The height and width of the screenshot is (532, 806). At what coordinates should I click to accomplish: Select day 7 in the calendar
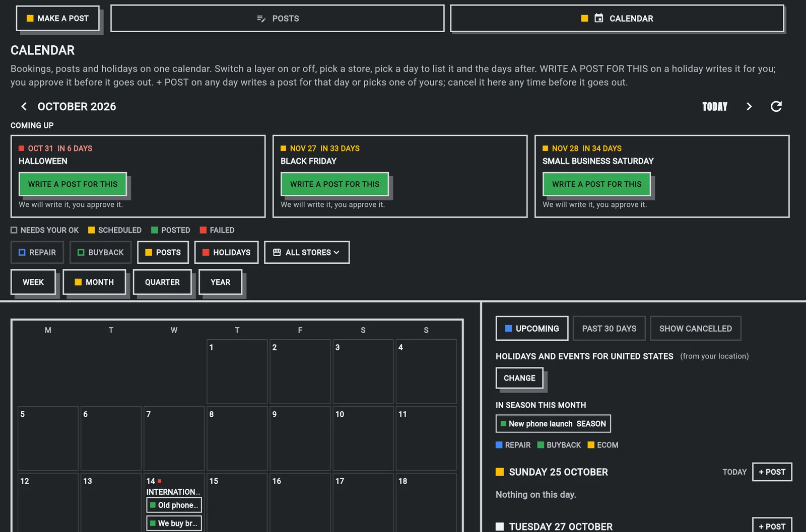point(174,438)
